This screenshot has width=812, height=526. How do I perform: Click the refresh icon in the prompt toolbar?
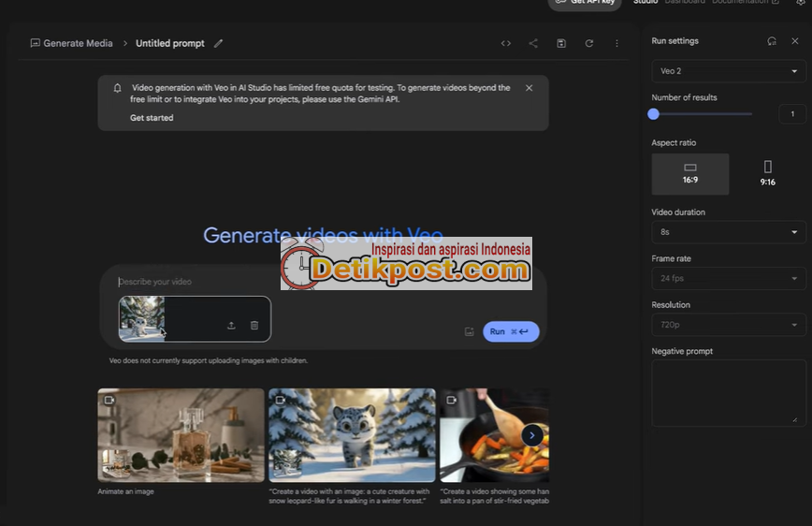pyautogui.click(x=589, y=43)
